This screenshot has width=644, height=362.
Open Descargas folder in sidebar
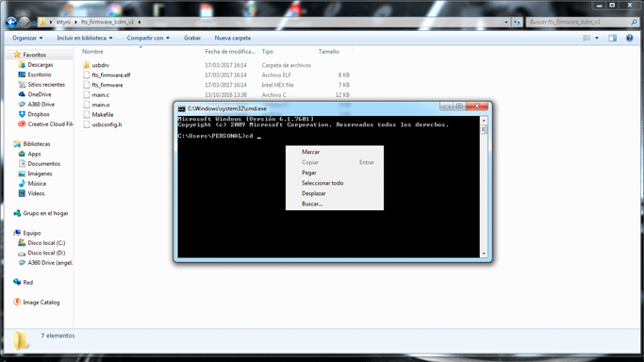click(41, 65)
